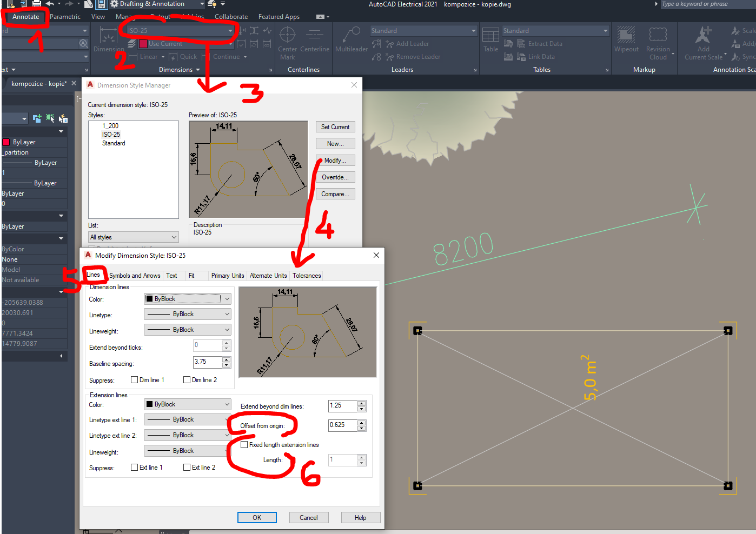Toggle Suppress Dim line 1 checkbox
This screenshot has width=756, height=534.
coord(134,380)
